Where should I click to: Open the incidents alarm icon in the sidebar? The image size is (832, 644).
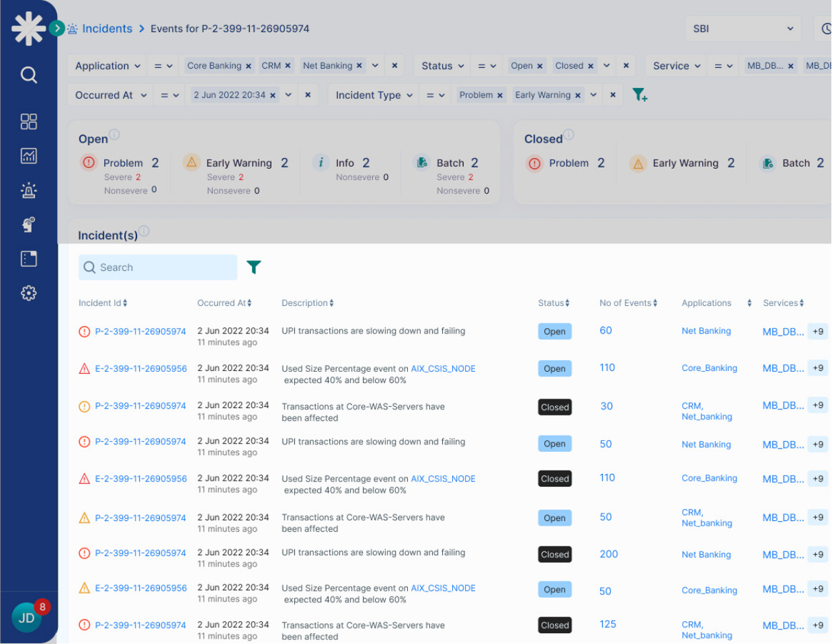(x=28, y=190)
